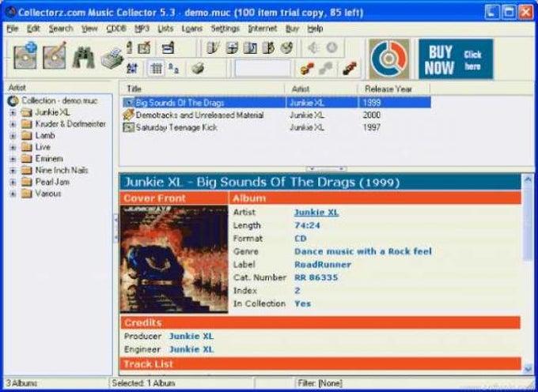Click the greyed-out round disc icon
This screenshot has height=392, width=538.
coord(332,47)
